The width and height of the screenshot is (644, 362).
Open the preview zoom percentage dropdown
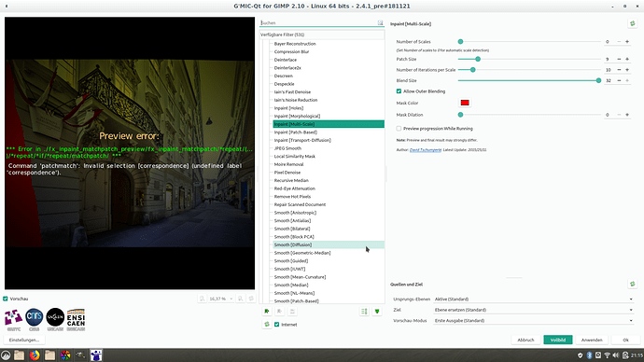tap(221, 299)
